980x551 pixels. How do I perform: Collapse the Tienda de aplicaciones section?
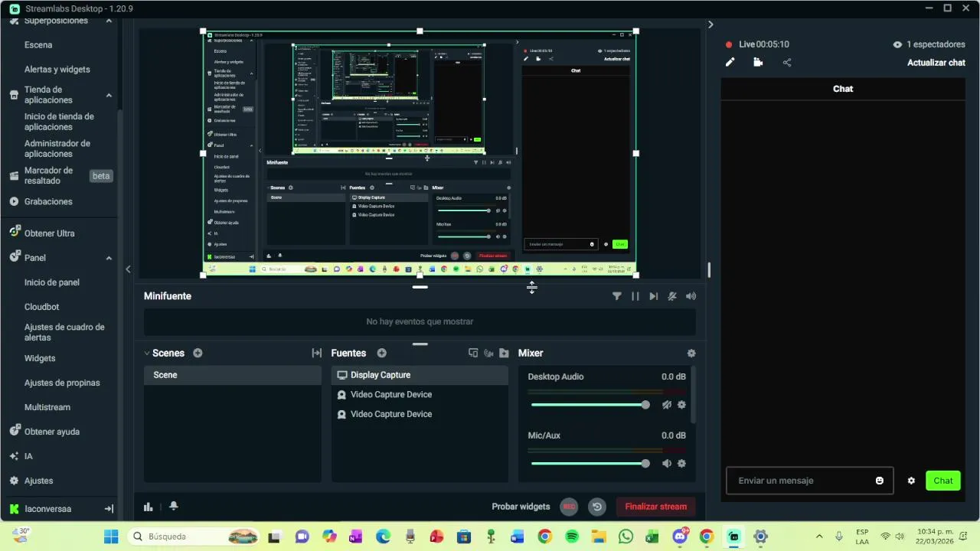tap(109, 95)
